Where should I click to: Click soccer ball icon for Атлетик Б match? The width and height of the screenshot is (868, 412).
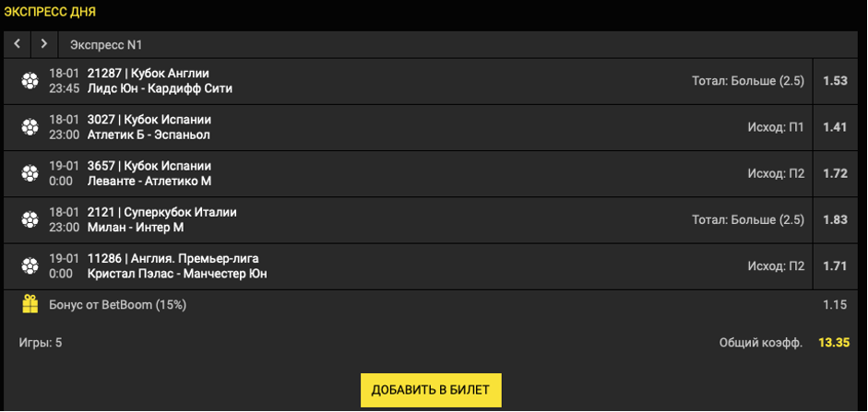(30, 127)
